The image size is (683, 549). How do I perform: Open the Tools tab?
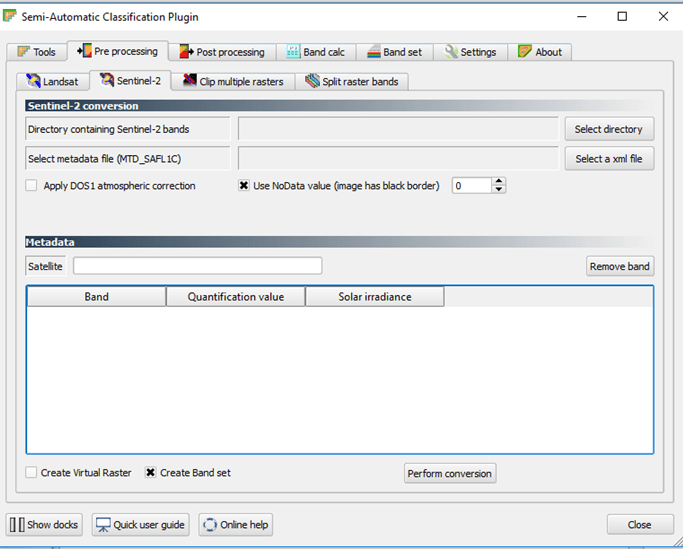point(36,52)
